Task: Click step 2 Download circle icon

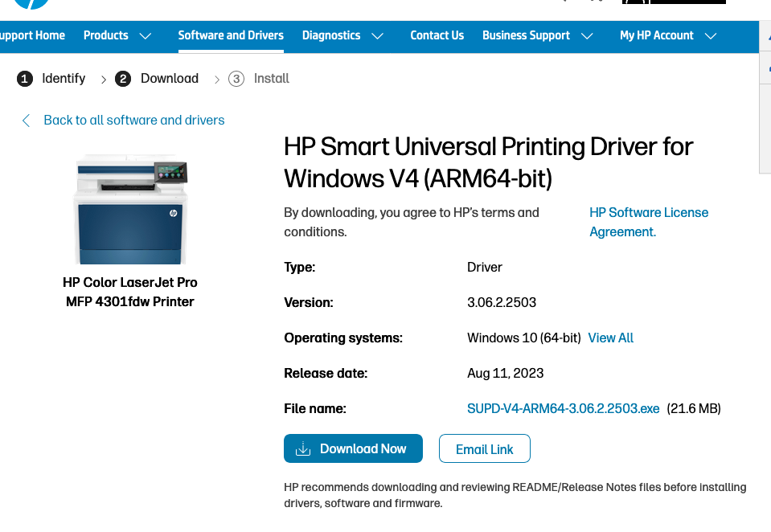Action: pyautogui.click(x=123, y=78)
